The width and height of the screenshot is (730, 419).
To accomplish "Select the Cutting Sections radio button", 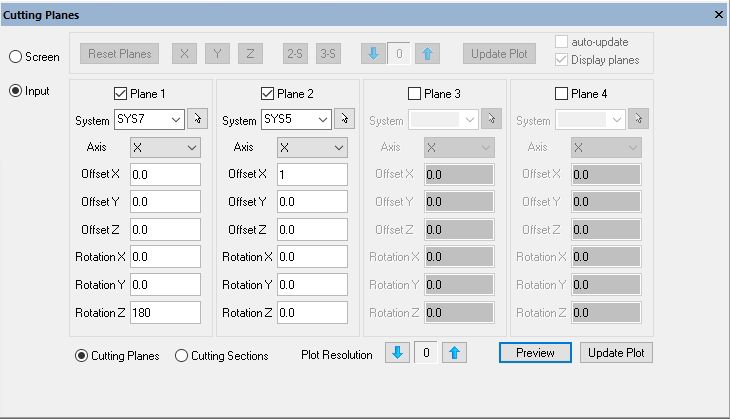I will (x=182, y=355).
